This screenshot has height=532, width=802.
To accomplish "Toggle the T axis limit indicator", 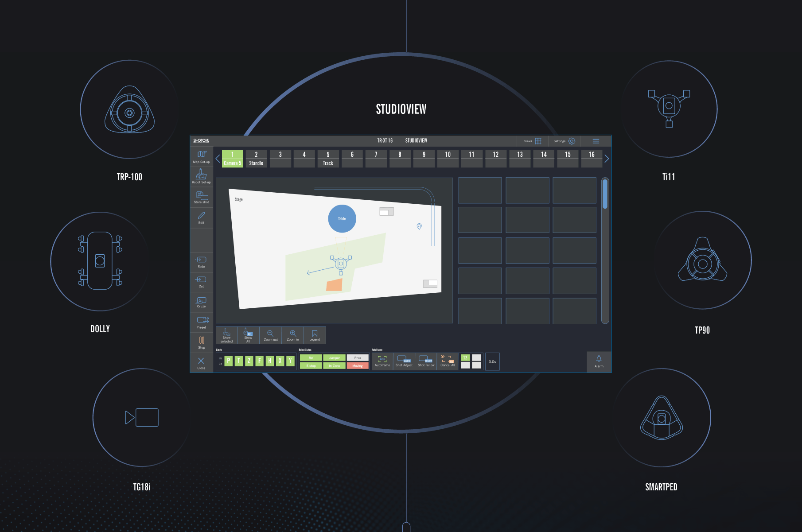I will (x=239, y=361).
